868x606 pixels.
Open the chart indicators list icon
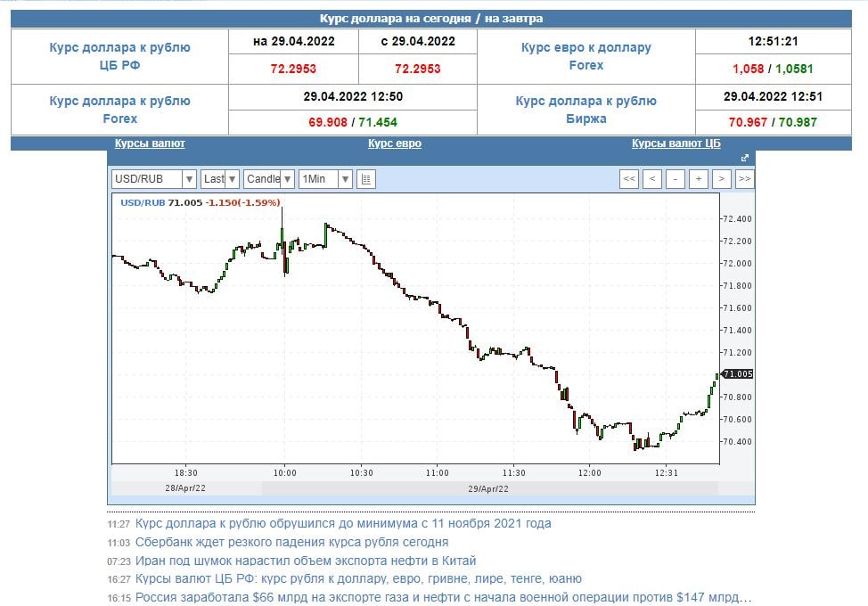click(x=364, y=178)
